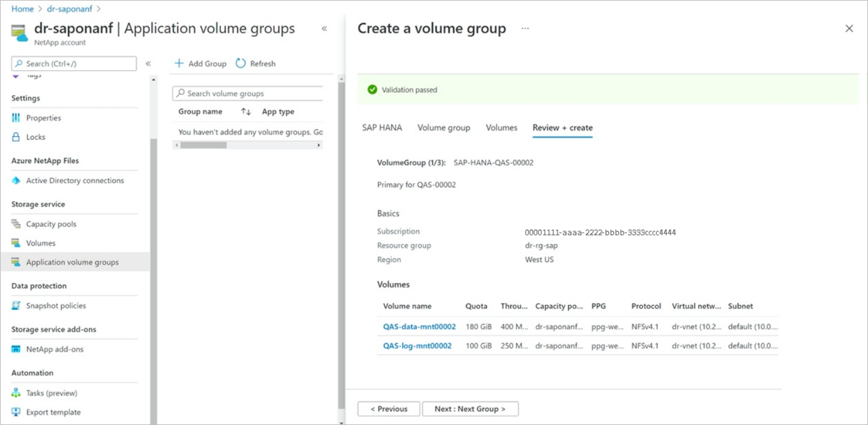This screenshot has height=425, width=868.
Task: Click the PPG column header
Action: (598, 306)
